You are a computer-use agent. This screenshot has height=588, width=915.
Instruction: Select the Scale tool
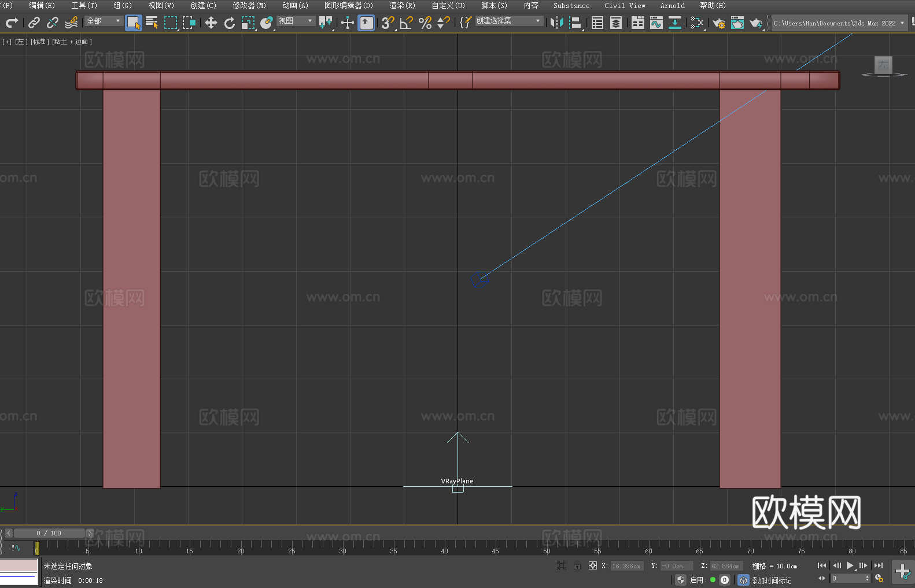[248, 23]
